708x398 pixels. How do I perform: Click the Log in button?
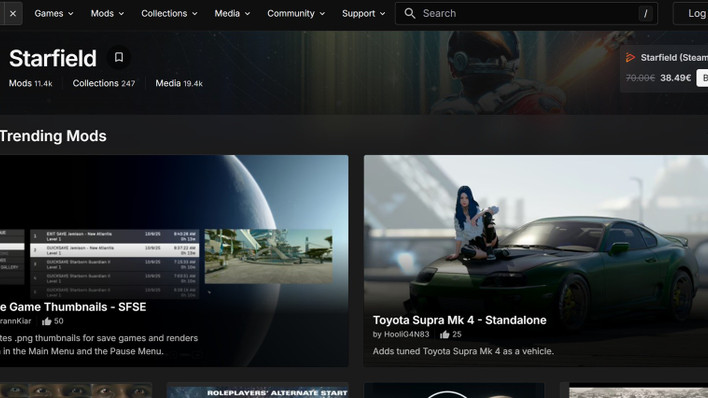tap(691, 14)
